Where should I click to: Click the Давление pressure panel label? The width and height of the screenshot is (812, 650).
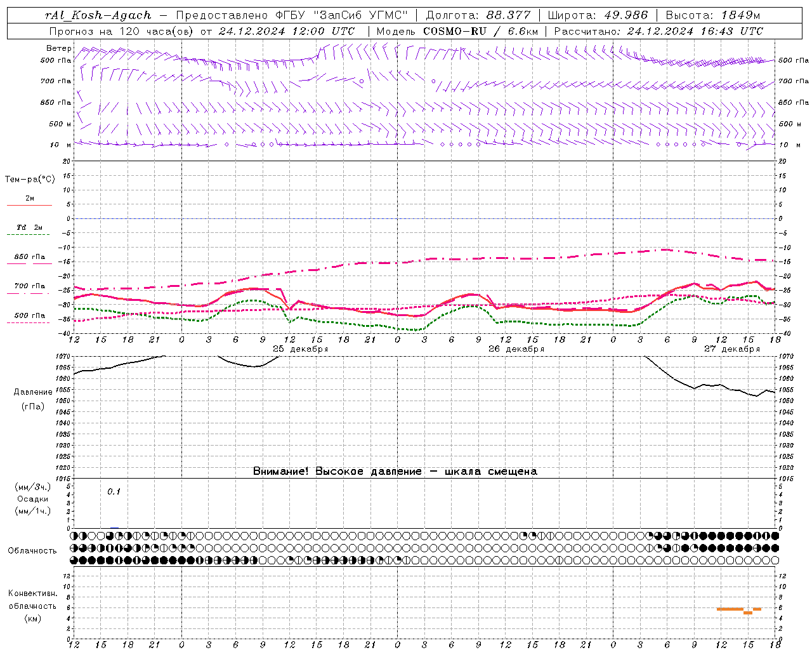click(x=33, y=392)
